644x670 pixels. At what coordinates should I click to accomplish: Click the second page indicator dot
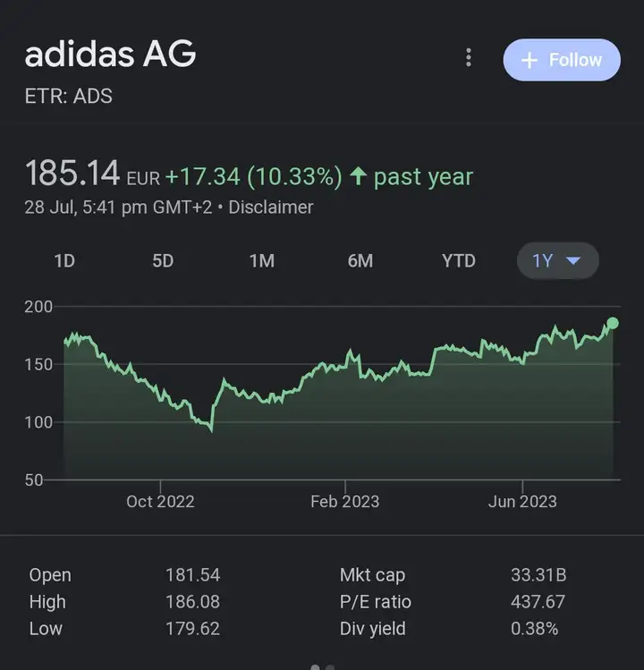pos(330,667)
